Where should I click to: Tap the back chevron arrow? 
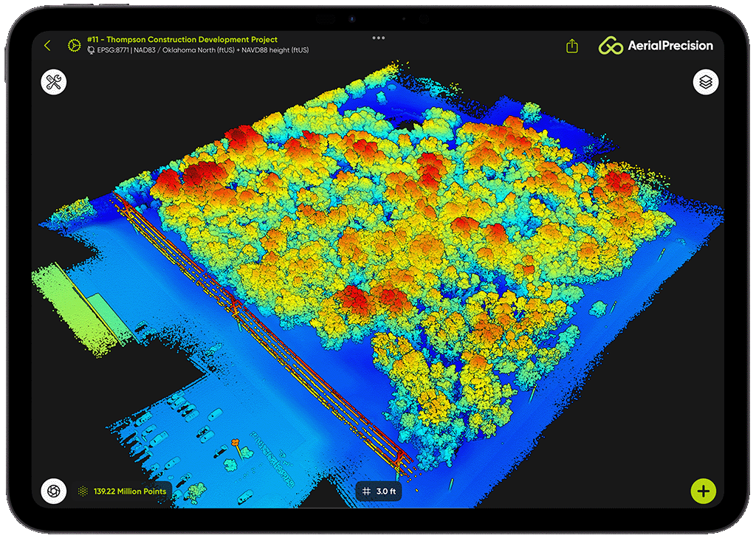coord(47,46)
